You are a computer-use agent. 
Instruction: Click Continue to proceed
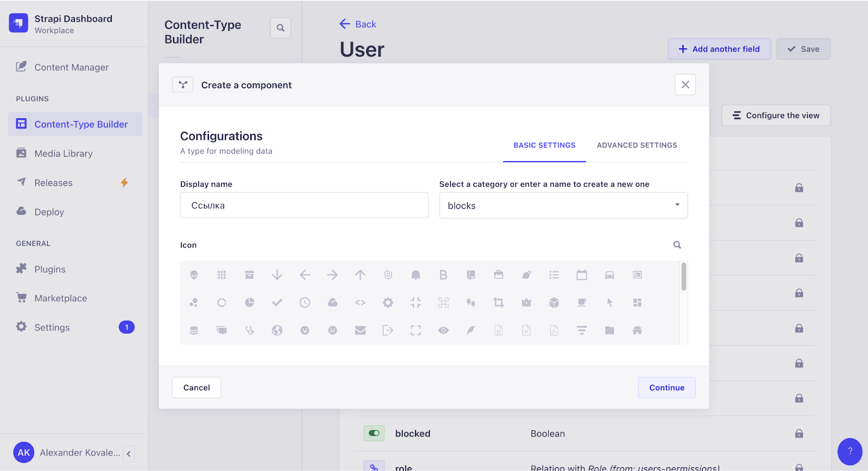[x=667, y=387]
